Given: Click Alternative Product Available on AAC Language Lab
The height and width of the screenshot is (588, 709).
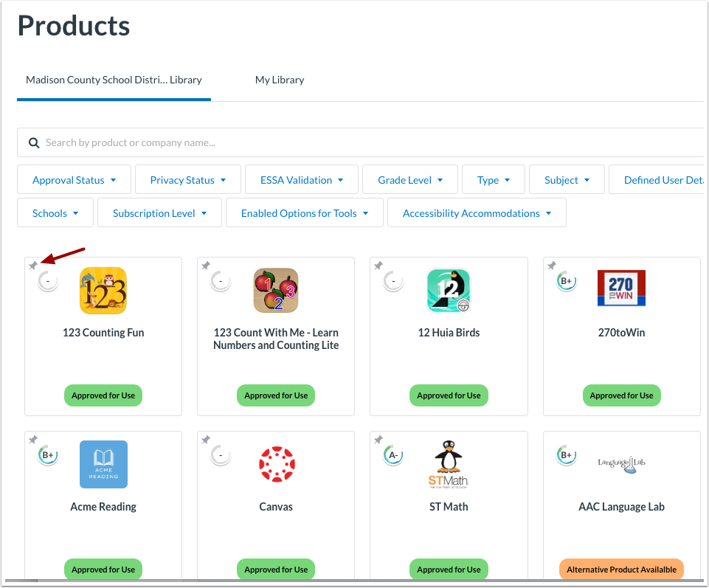Looking at the screenshot, I should tap(621, 569).
